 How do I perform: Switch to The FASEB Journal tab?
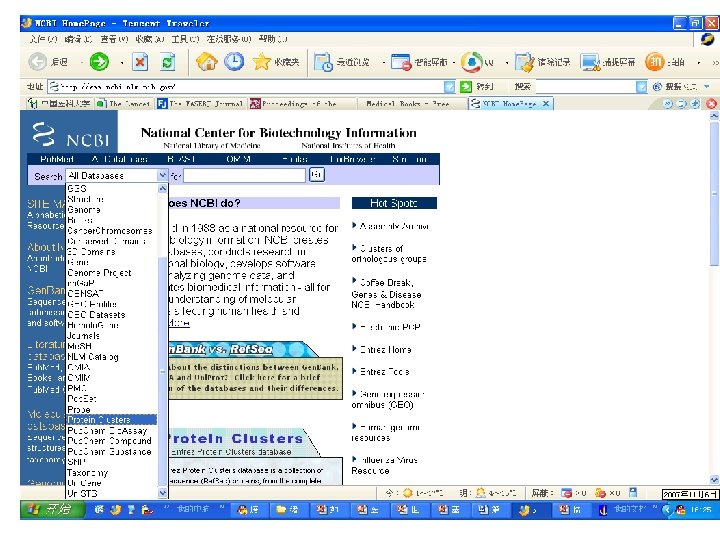click(x=201, y=104)
